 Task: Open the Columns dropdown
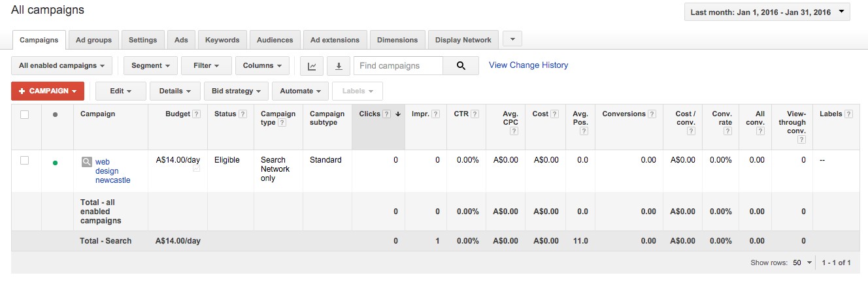point(262,66)
